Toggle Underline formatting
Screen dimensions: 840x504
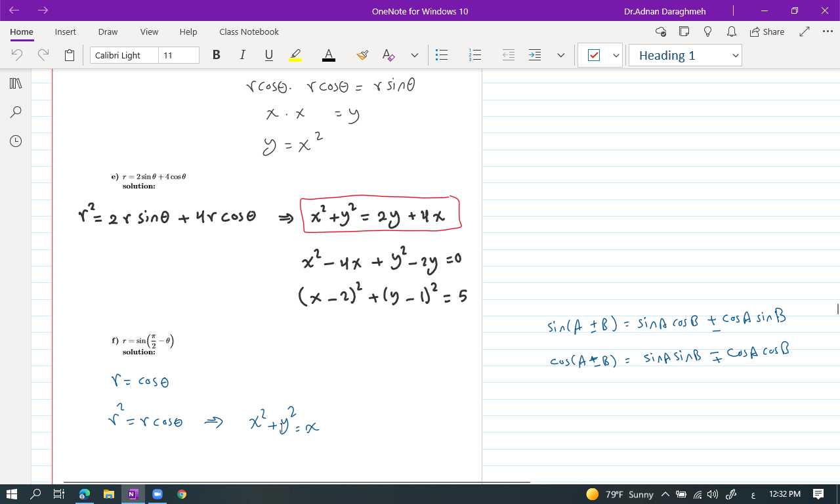pyautogui.click(x=268, y=55)
